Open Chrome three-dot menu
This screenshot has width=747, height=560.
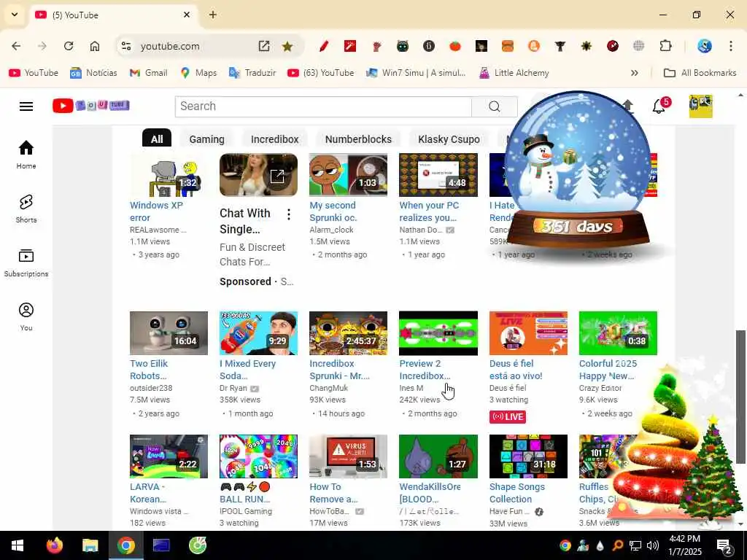[731, 46]
